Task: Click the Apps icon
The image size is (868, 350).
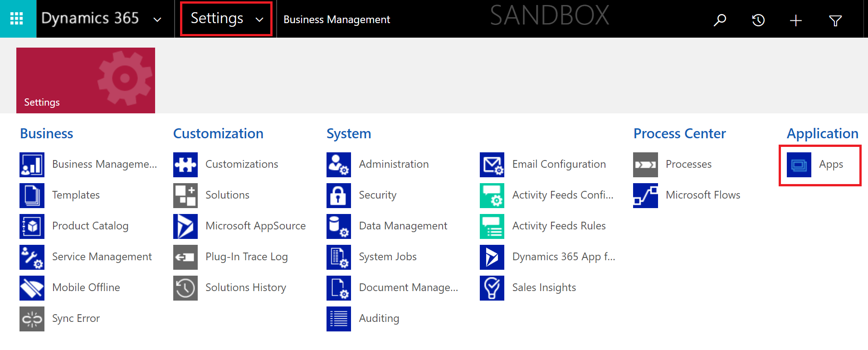Action: pos(799,165)
